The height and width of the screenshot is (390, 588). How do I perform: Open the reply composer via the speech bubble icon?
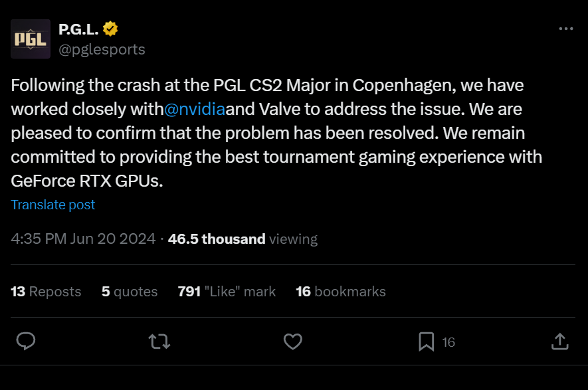click(26, 341)
